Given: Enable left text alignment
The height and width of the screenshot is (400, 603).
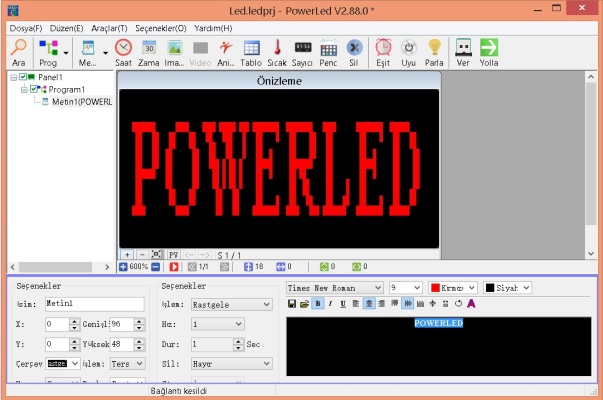Looking at the screenshot, I should click(356, 304).
